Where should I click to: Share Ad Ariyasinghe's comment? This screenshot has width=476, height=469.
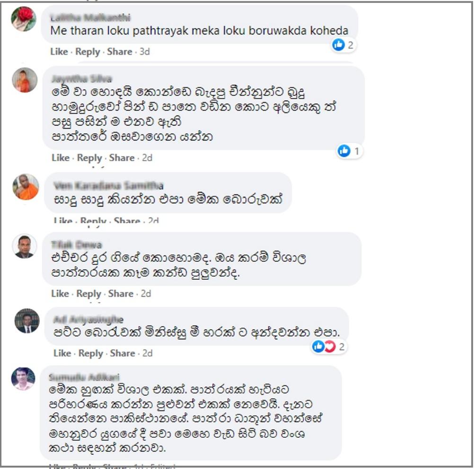123,353
